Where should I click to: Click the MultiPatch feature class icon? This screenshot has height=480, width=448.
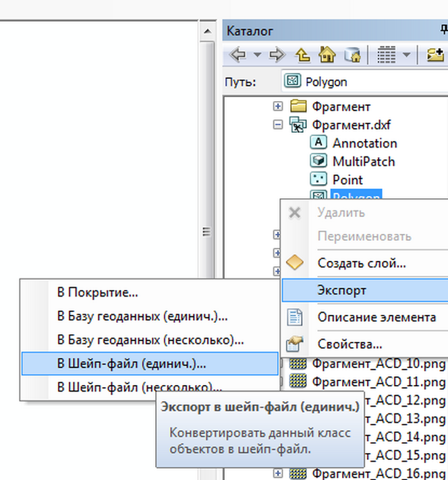[318, 161]
